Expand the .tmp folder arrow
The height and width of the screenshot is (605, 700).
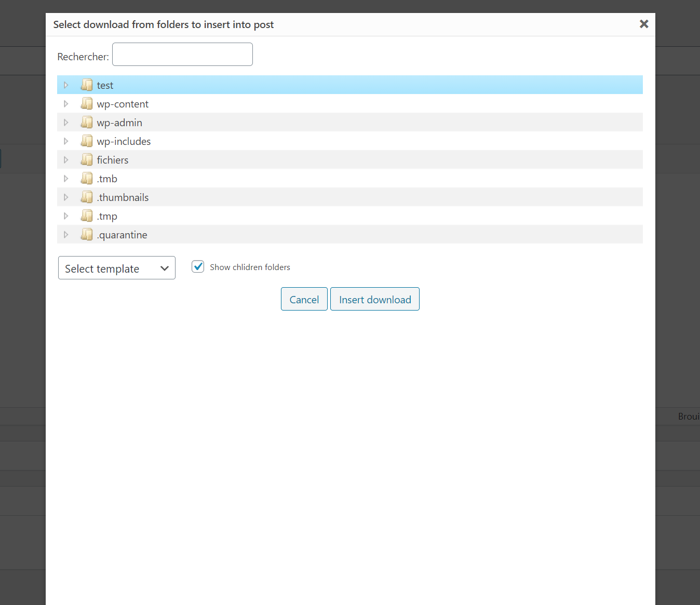coord(66,216)
